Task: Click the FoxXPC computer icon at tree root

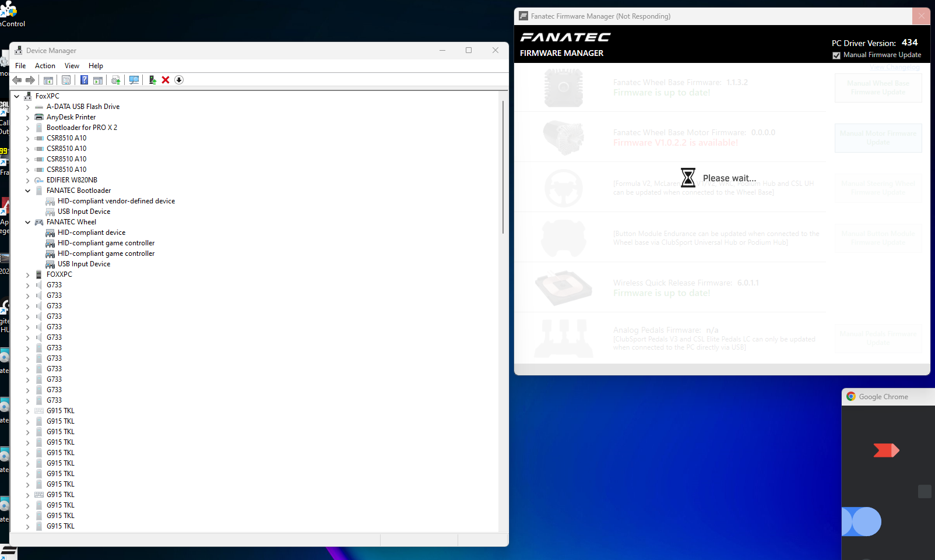Action: coord(28,96)
